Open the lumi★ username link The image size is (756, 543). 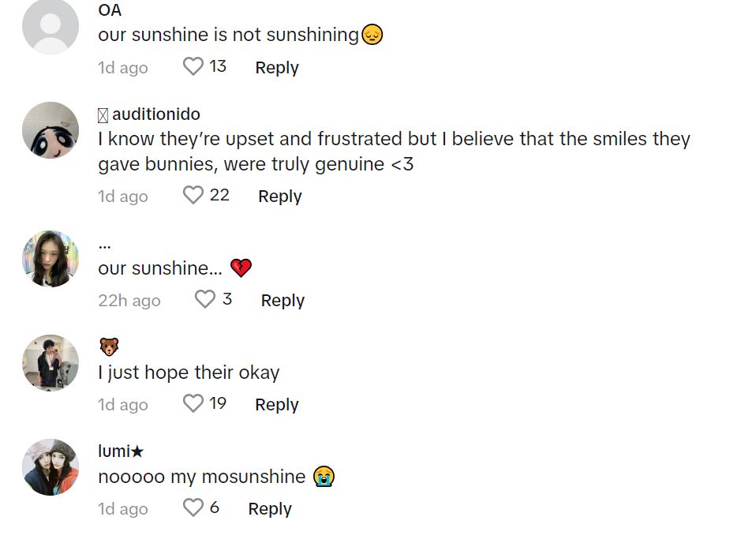pyautogui.click(x=121, y=451)
